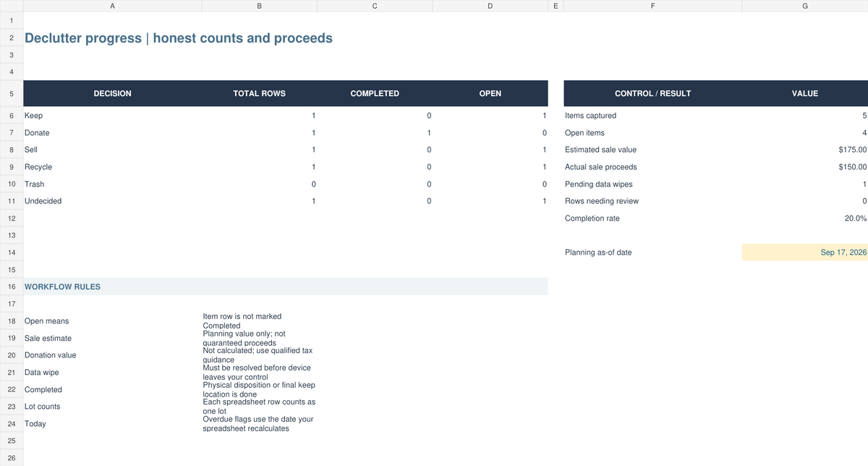The height and width of the screenshot is (466, 868).
Task: Click the $175.00 estimated value cell
Action: pyautogui.click(x=805, y=150)
